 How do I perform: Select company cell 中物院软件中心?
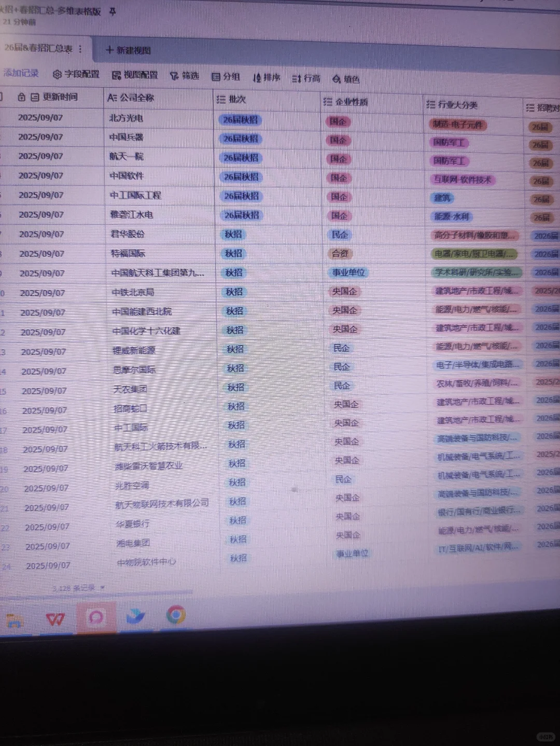pos(146,562)
